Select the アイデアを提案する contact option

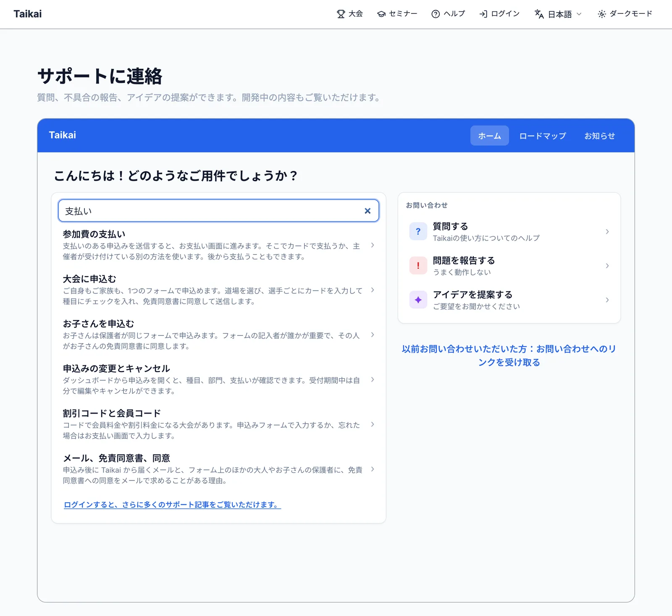tap(509, 300)
